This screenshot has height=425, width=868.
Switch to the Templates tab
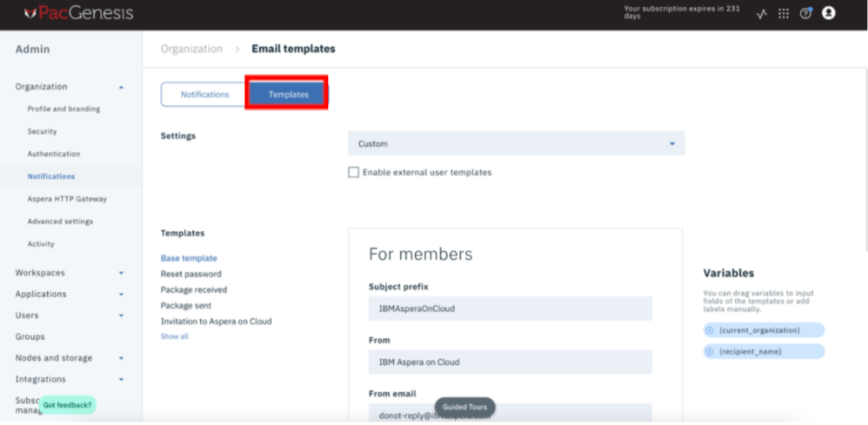coord(288,95)
